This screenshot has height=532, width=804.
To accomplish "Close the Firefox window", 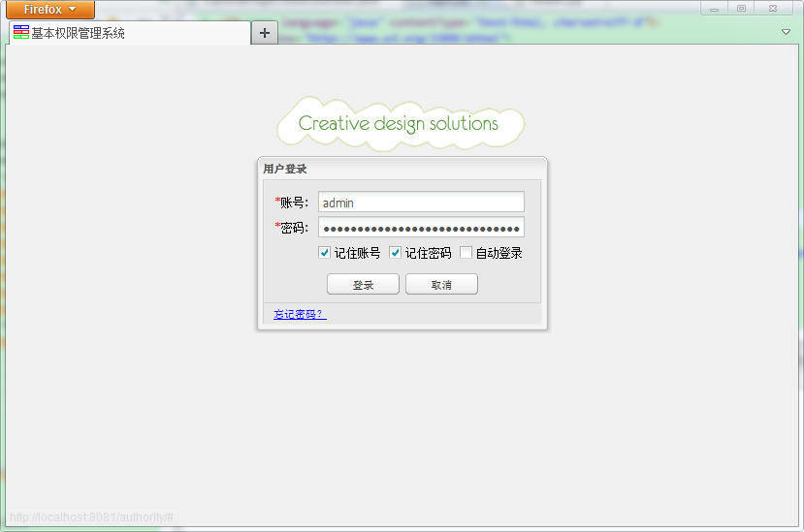I will pos(773,8).
